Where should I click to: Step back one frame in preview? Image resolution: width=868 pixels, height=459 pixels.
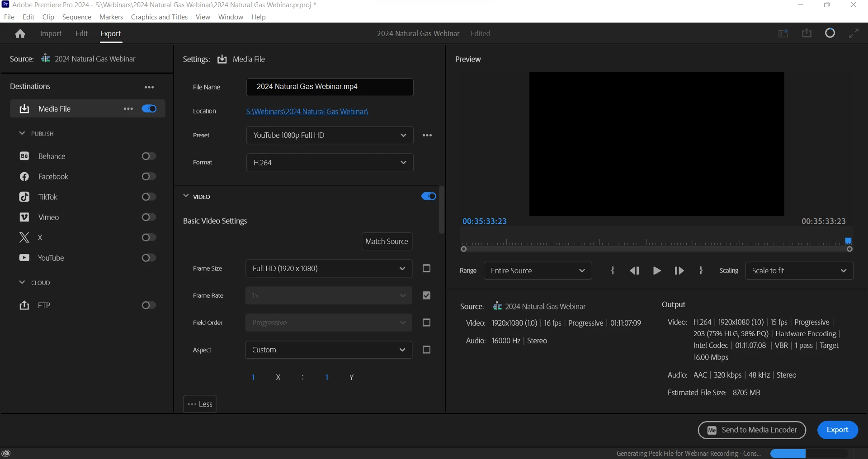tap(634, 271)
